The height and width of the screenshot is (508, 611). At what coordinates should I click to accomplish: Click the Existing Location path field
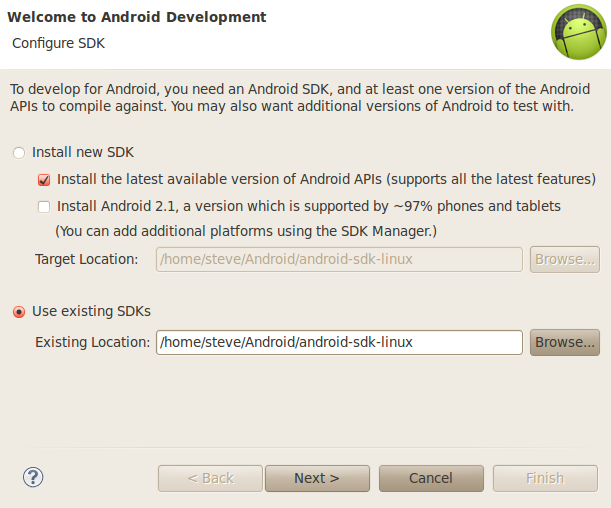click(339, 342)
